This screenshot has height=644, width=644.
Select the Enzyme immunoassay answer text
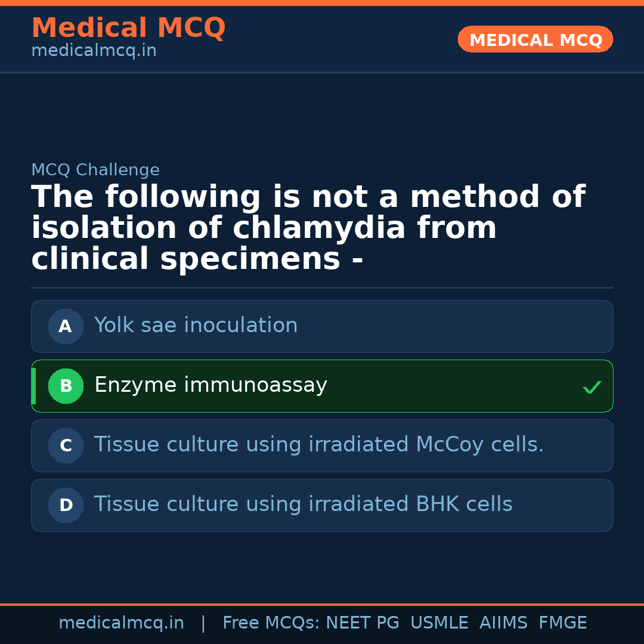[210, 385]
